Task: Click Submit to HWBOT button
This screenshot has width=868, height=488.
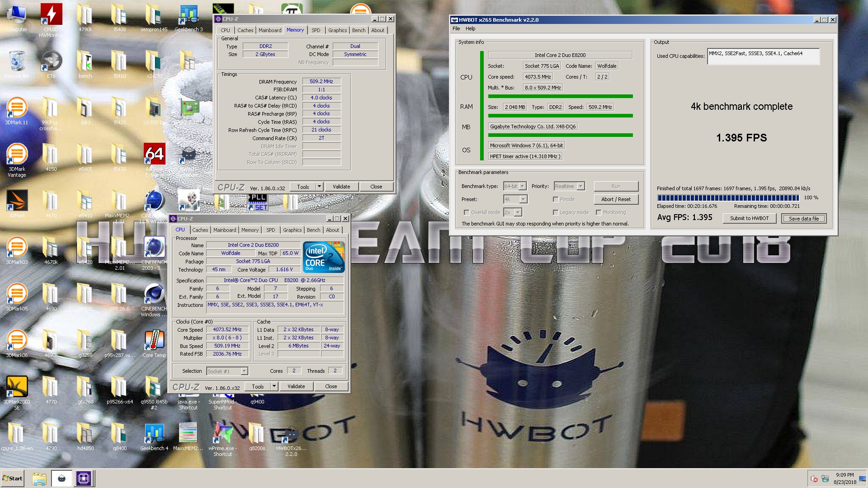Action: pyautogui.click(x=749, y=218)
